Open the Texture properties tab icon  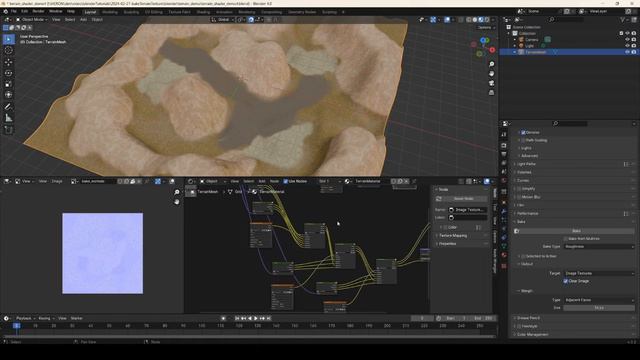pos(504,266)
